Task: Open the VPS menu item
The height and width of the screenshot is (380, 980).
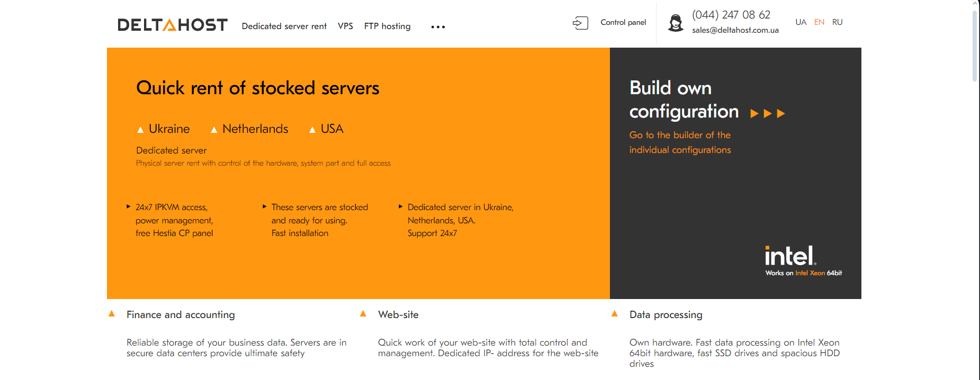Action: [x=345, y=26]
